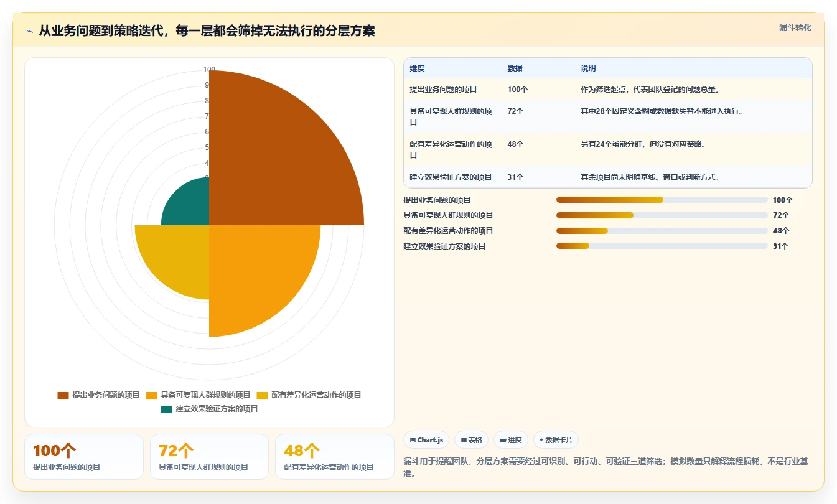Viewport: 837px width, 504px height.
Task: Click the 数据卡片 tag chip
Action: click(x=556, y=440)
